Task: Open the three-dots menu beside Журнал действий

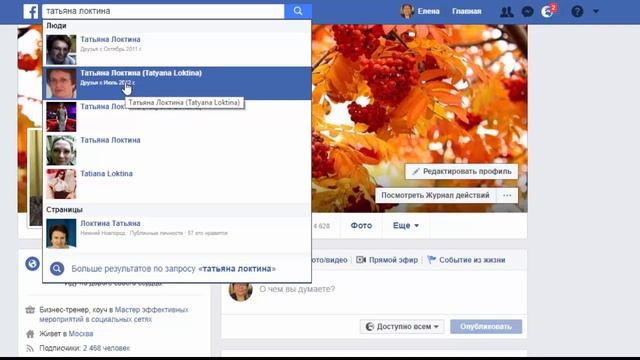Action: [x=507, y=196]
